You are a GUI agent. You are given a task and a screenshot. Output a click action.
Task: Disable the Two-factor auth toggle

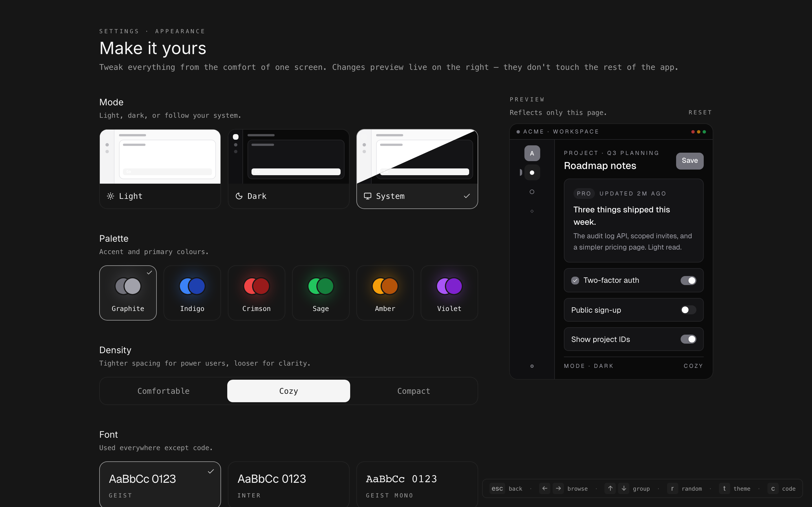pyautogui.click(x=688, y=280)
